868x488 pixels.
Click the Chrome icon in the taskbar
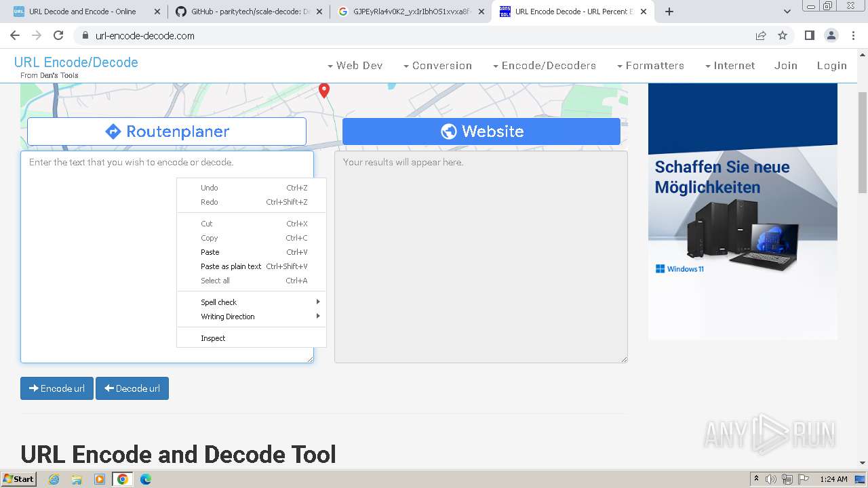123,479
